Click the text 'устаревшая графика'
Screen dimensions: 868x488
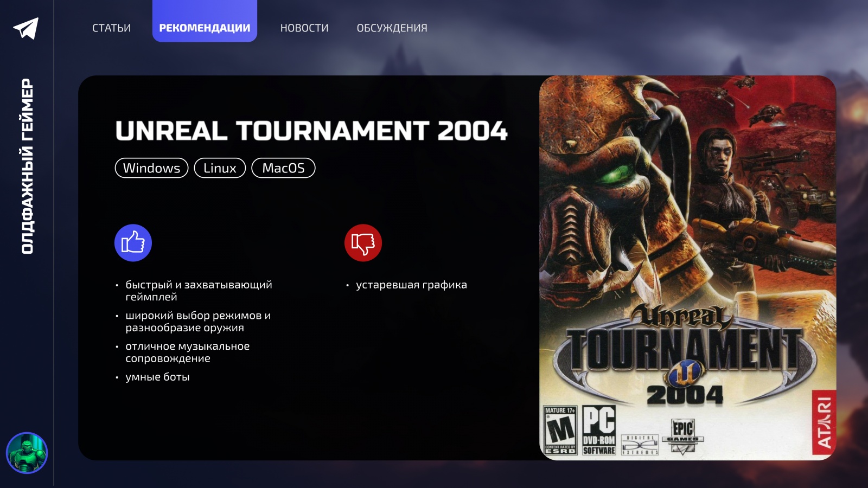click(x=411, y=285)
